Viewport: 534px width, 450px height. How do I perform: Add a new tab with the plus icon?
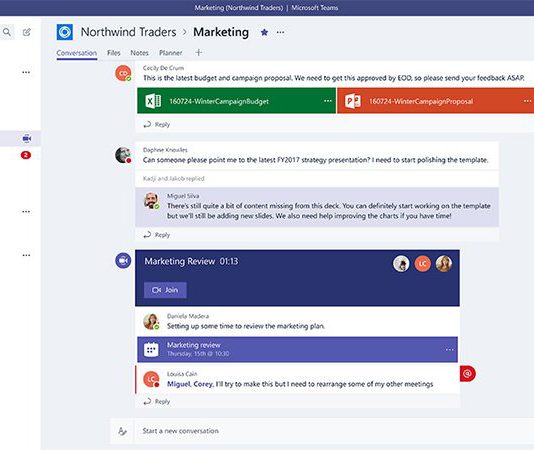tap(199, 52)
